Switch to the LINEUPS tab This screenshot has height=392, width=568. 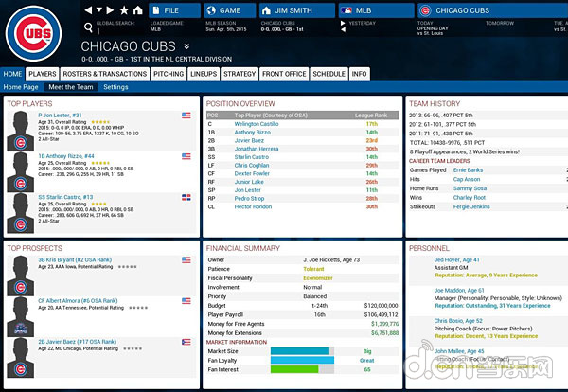(204, 74)
